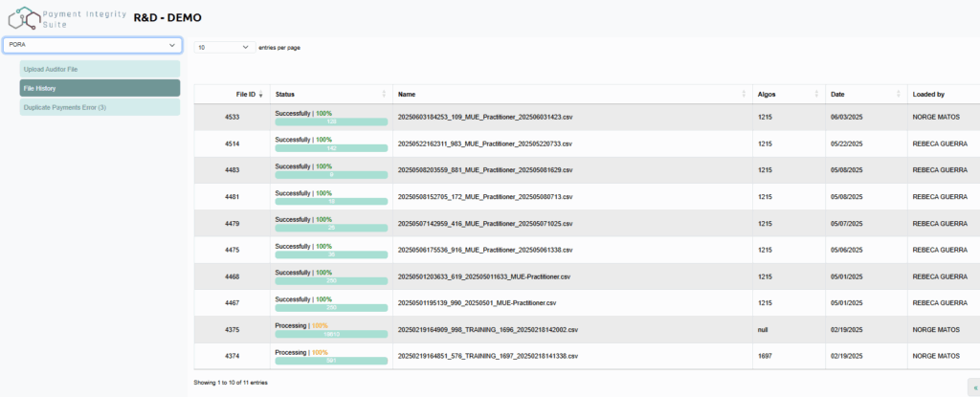Click the Name column sort arrows

[744, 94]
